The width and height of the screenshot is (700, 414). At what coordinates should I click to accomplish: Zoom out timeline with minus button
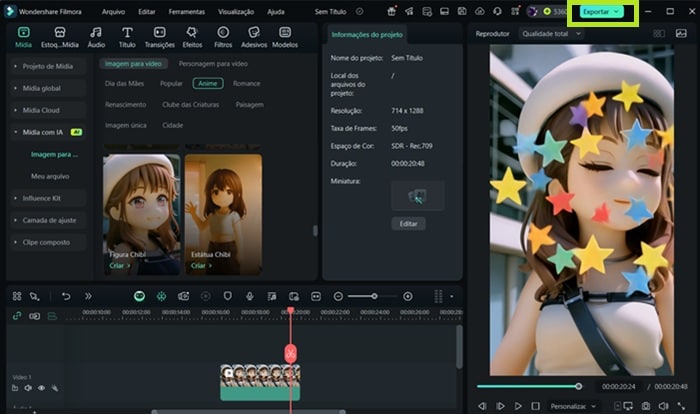tap(338, 296)
